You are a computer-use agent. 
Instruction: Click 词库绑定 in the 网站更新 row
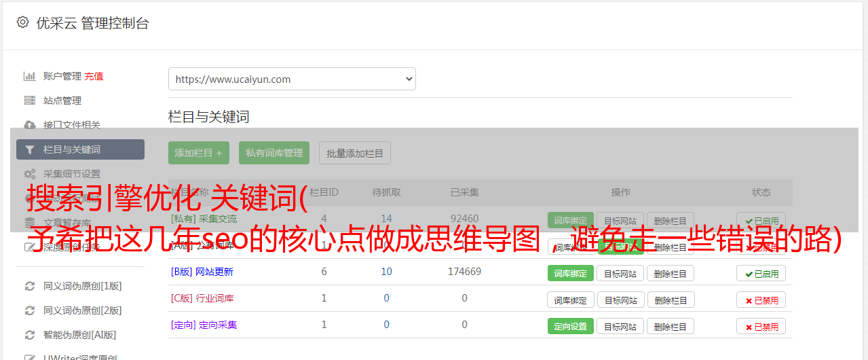click(x=570, y=273)
